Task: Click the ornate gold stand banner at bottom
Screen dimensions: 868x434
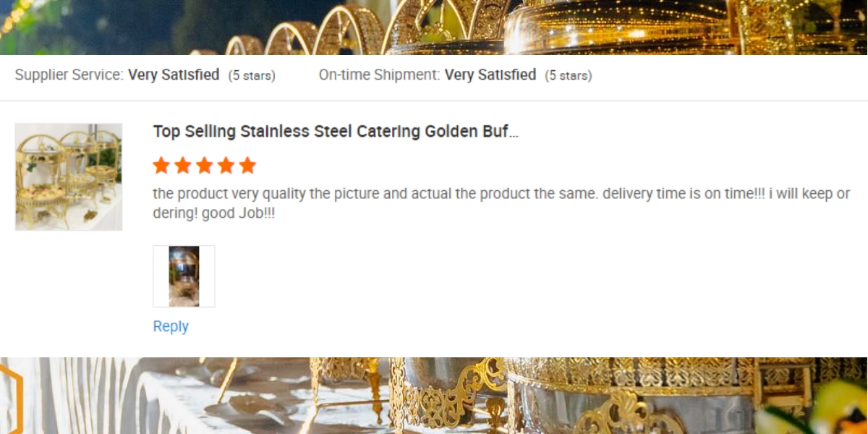Action: point(434,396)
